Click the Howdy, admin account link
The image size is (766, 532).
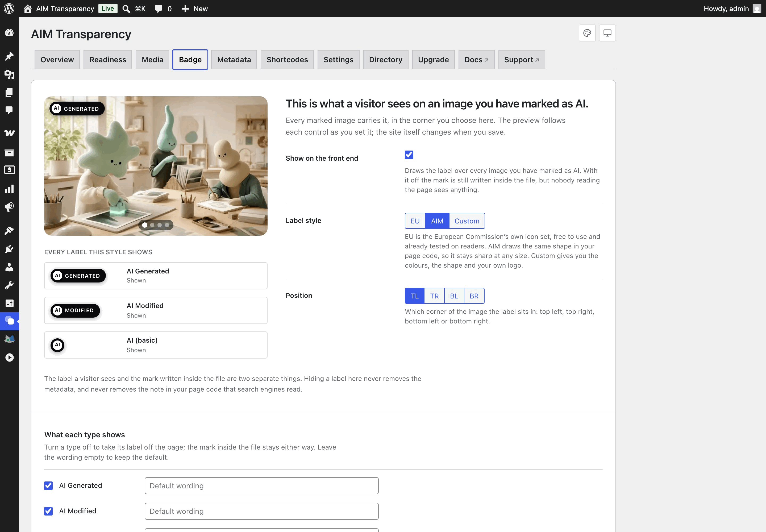pos(726,9)
